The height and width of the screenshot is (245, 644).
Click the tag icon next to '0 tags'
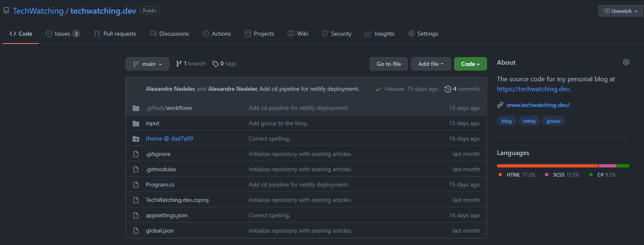click(x=215, y=63)
